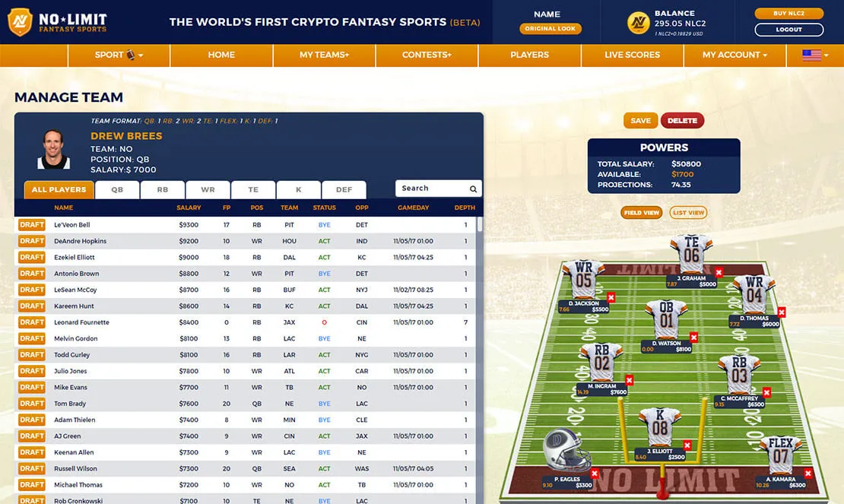Click the NLC2 gold coin balance icon
844x504 pixels.
639,23
